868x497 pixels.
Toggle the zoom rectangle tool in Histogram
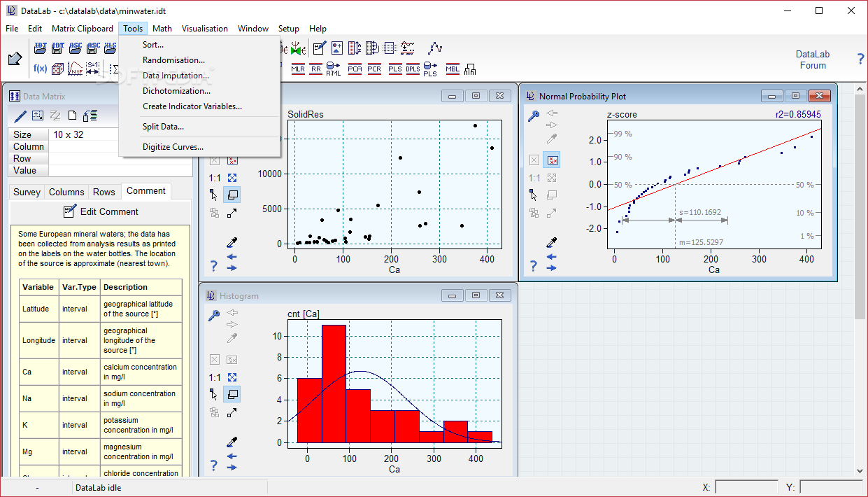[232, 395]
